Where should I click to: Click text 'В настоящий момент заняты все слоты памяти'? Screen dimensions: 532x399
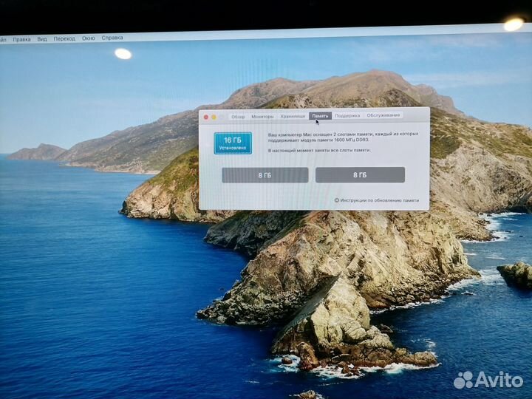(x=319, y=150)
